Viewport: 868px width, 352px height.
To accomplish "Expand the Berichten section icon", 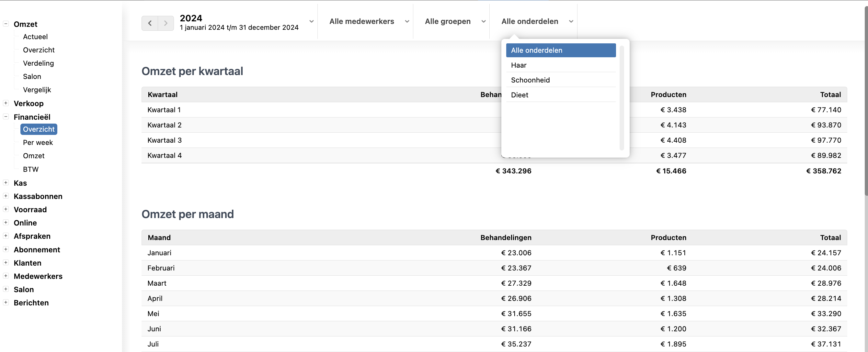I will pyautogui.click(x=6, y=302).
